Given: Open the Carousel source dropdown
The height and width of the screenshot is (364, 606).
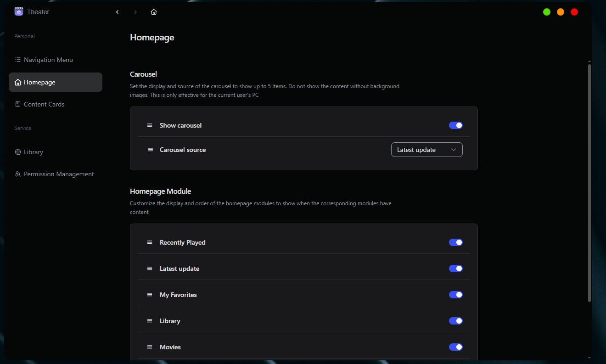Looking at the screenshot, I should click(427, 150).
